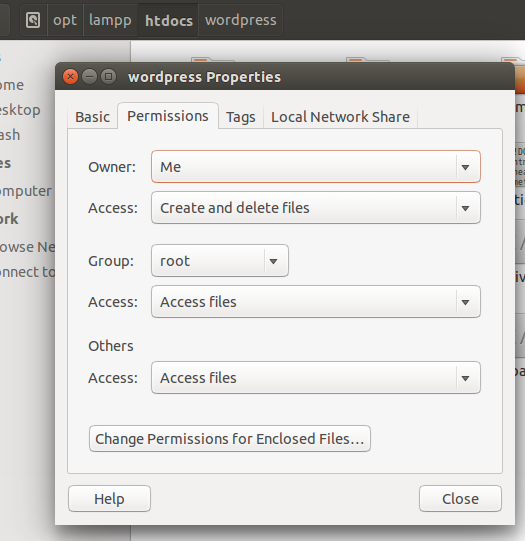Go to the lampp path segment
The height and width of the screenshot is (541, 525).
[110, 20]
